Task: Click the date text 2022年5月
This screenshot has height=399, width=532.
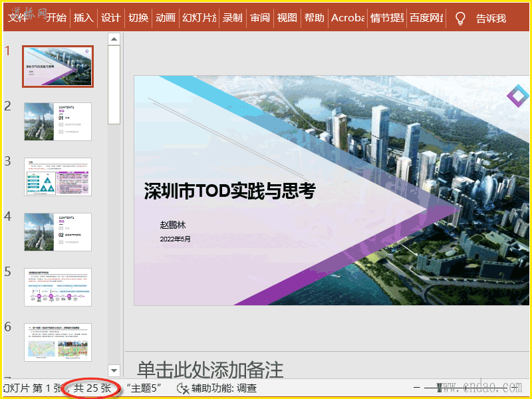Action: 175,239
